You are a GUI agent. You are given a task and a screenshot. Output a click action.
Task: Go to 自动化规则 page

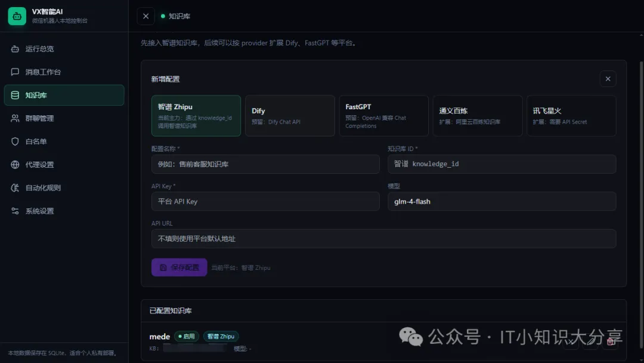click(64, 188)
